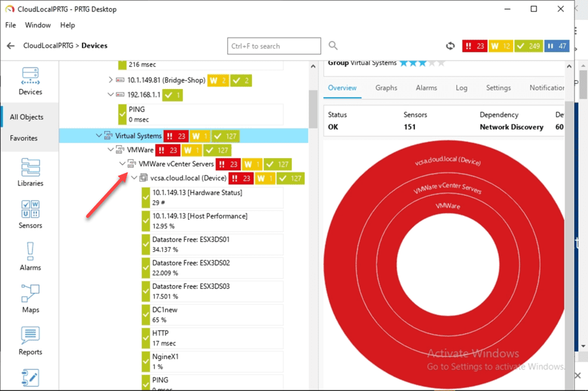Switch to the Graphs tab
588x391 pixels.
(x=387, y=88)
